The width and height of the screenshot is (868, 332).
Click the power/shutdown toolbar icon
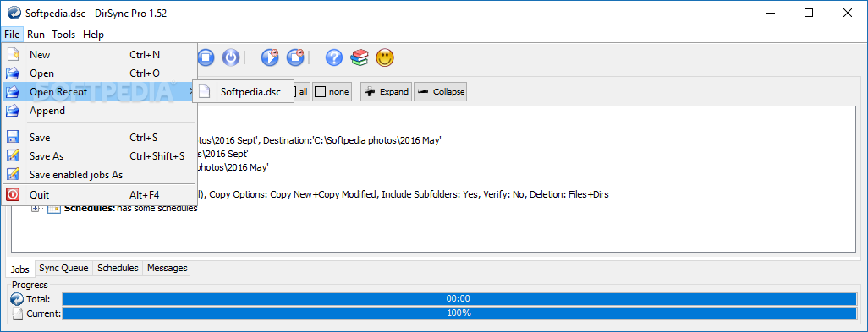click(x=231, y=57)
